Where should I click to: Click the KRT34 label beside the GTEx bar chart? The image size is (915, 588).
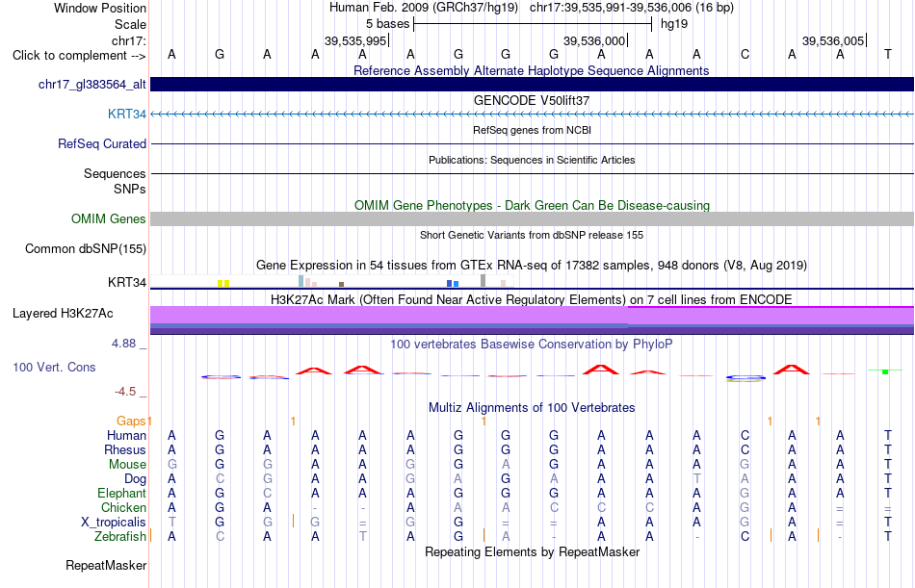point(126,282)
